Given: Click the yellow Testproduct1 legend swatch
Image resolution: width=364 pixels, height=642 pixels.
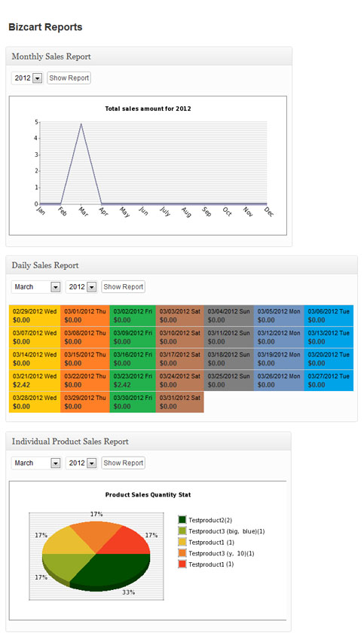Looking at the screenshot, I should pos(182,542).
